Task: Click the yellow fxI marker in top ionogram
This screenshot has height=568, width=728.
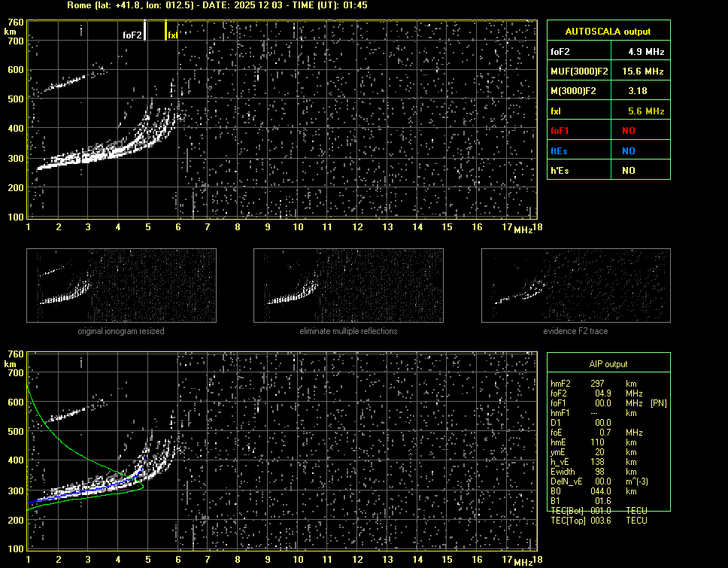Action: [x=166, y=30]
